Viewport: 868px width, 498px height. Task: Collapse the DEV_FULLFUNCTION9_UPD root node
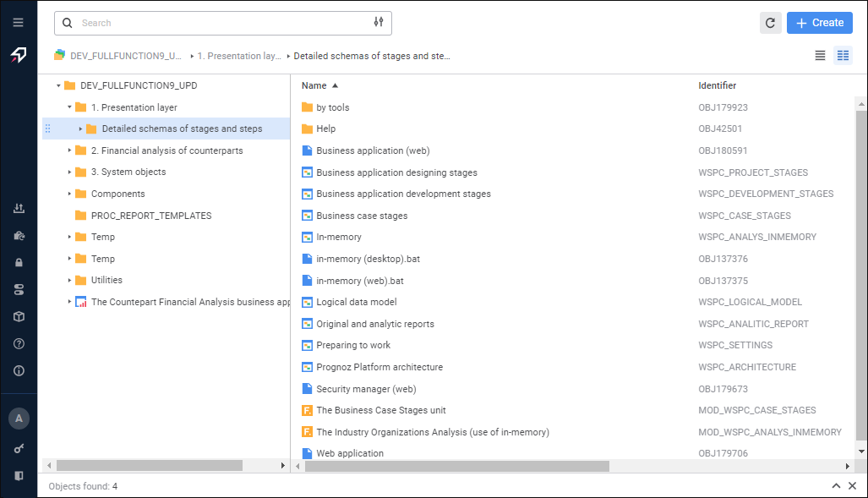tap(59, 85)
